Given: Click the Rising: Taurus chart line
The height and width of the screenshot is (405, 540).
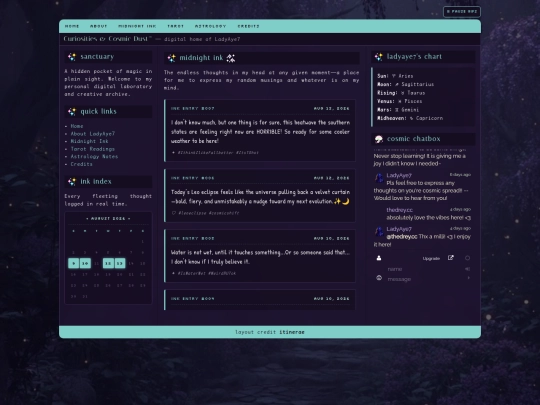Looking at the screenshot, I should tap(401, 93).
